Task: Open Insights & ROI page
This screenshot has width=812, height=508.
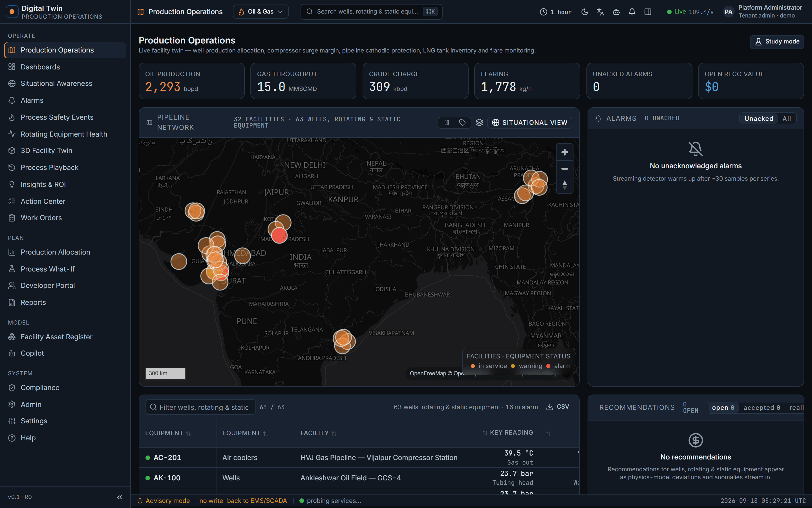Action: (x=65, y=185)
